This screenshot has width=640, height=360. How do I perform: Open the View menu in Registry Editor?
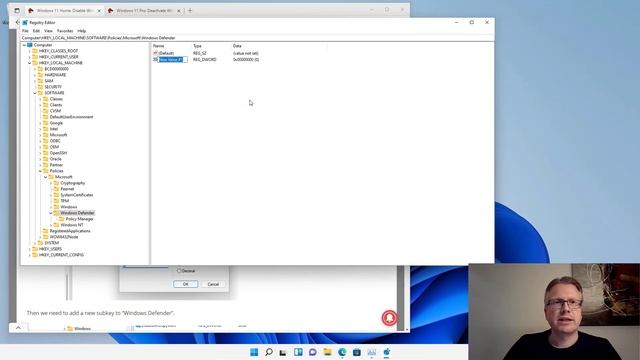[48, 31]
